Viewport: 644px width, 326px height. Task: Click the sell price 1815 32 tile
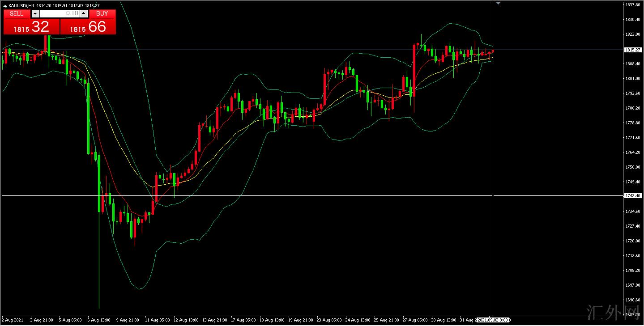(31, 27)
